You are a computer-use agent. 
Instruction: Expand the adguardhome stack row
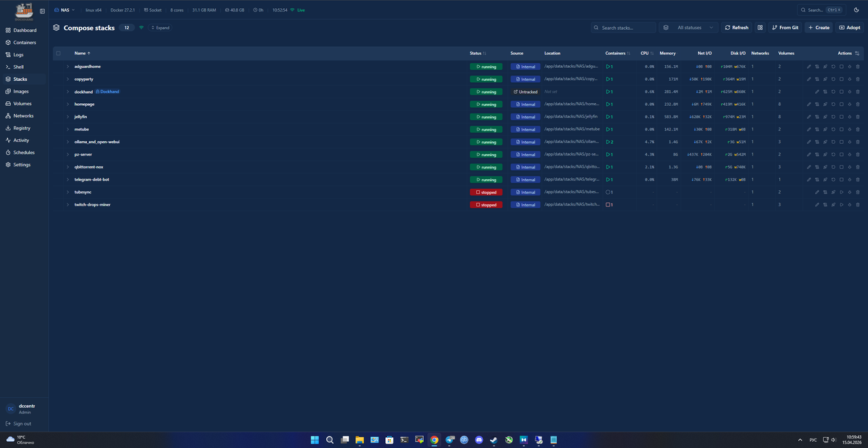tap(68, 67)
